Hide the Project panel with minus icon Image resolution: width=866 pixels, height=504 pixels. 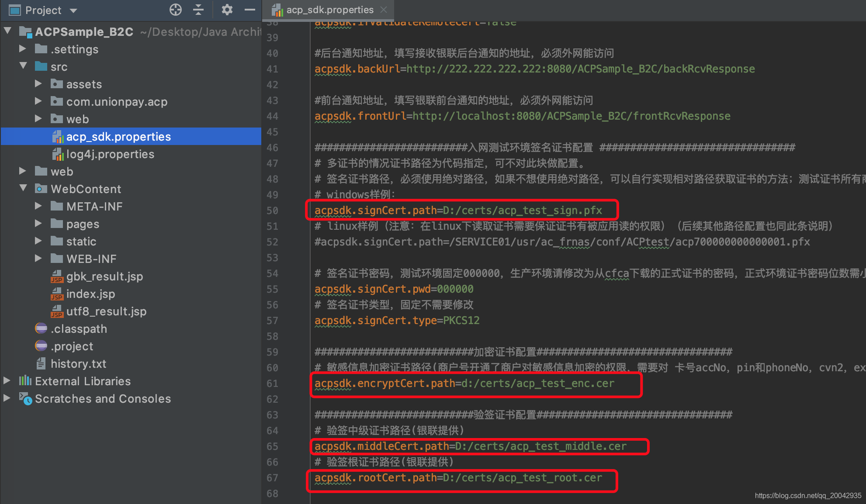[x=250, y=10]
